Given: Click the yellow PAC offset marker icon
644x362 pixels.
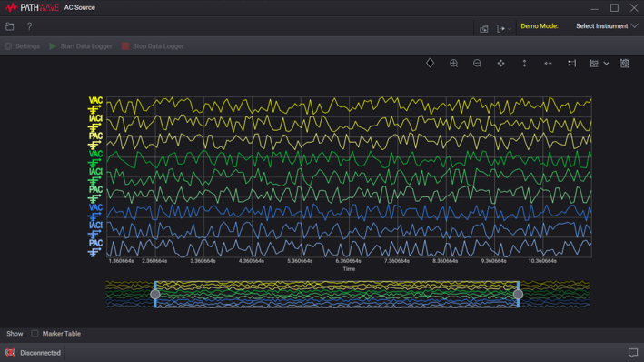Looking at the screenshot, I should [x=94, y=146].
